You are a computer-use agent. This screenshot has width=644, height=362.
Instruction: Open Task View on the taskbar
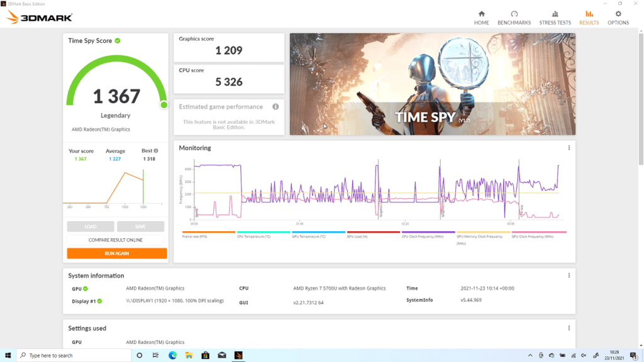156,355
